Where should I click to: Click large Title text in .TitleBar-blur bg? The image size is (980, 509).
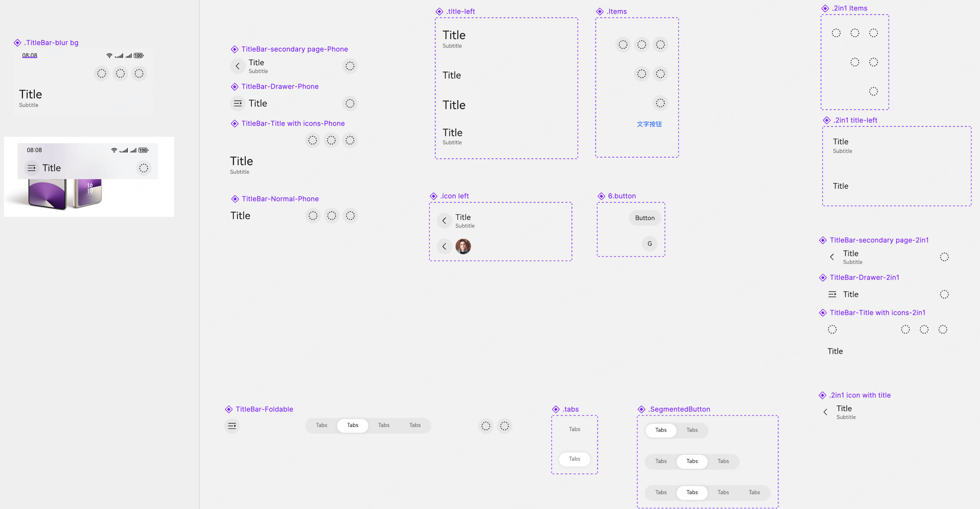click(30, 94)
